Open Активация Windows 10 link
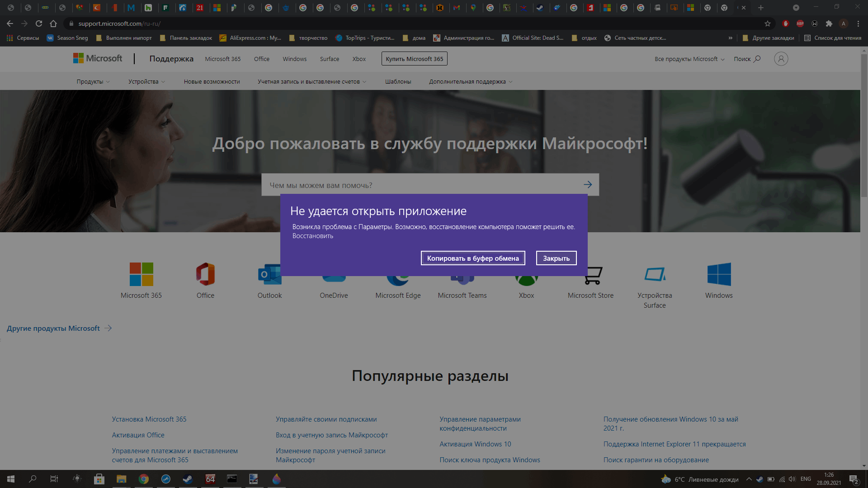Screen dimensions: 868x488 coord(475,444)
